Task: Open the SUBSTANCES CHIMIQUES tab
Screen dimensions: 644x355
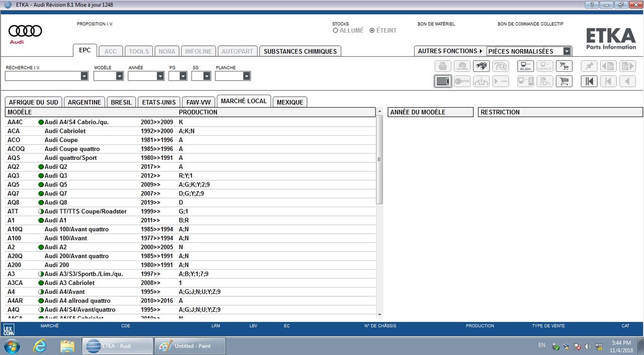Action: pyautogui.click(x=300, y=51)
